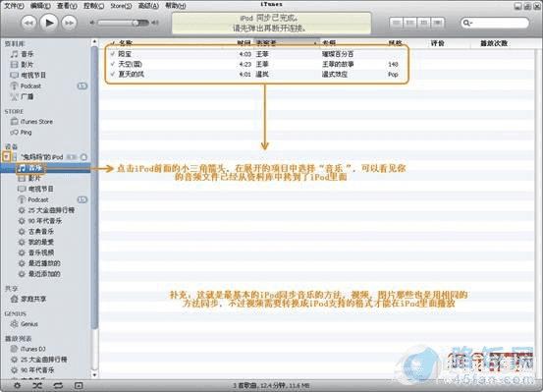
Task: Click sidebar scroll up arrow
Action: pyautogui.click(x=94, y=42)
